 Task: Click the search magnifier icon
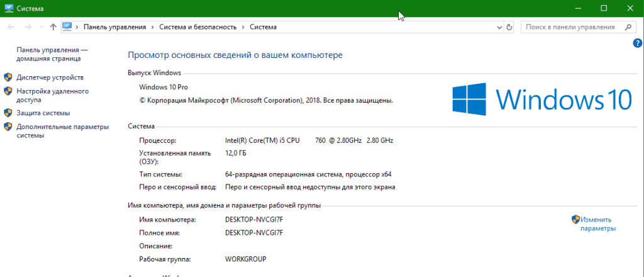pyautogui.click(x=628, y=27)
